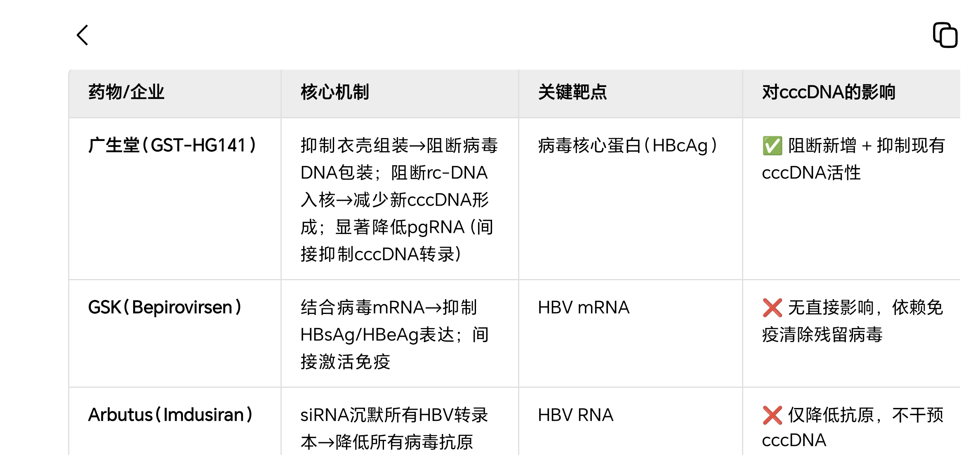Click the HBV mRNA target cell
Image resolution: width=980 pixels, height=455 pixels.
pos(584,307)
